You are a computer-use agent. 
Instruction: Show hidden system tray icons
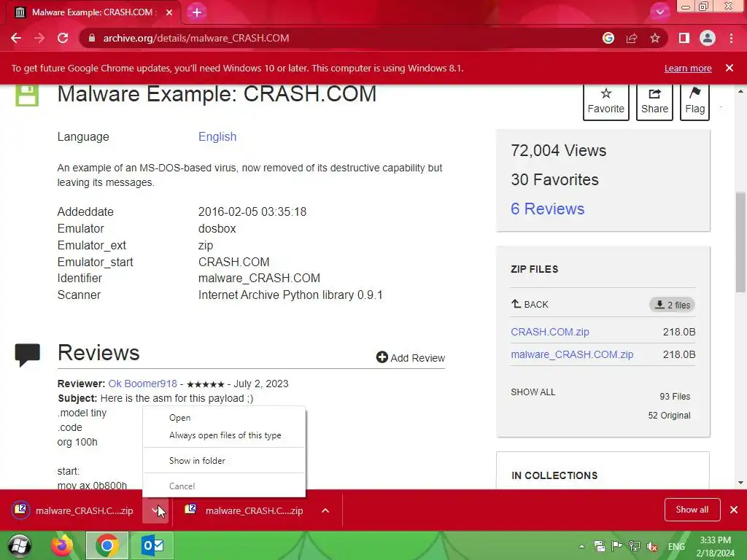pyautogui.click(x=581, y=547)
